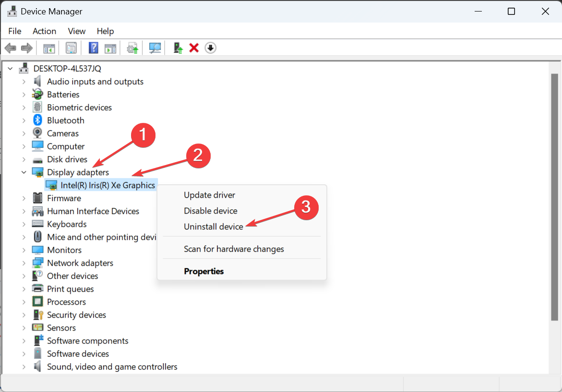Click the Back arrow toolbar icon
Image resolution: width=562 pixels, height=392 pixels.
pyautogui.click(x=11, y=48)
